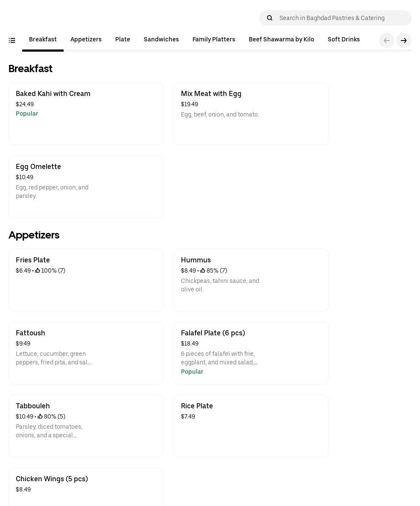Click the Fattoush menu card
This screenshot has height=506, width=420.
click(x=86, y=353)
